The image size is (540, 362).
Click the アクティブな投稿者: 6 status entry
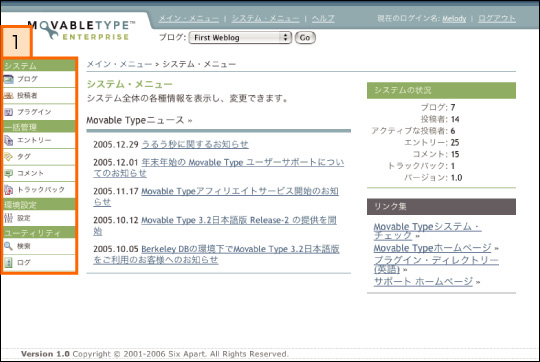point(413,131)
